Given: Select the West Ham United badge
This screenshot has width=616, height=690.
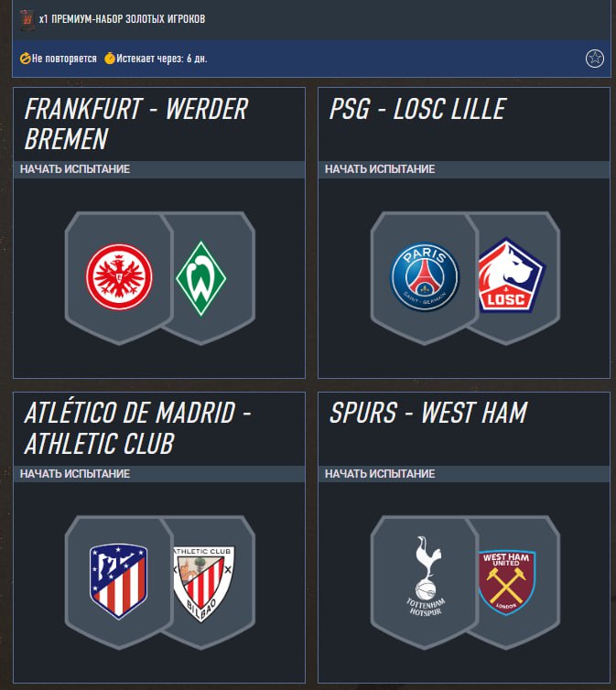Looking at the screenshot, I should (506, 581).
